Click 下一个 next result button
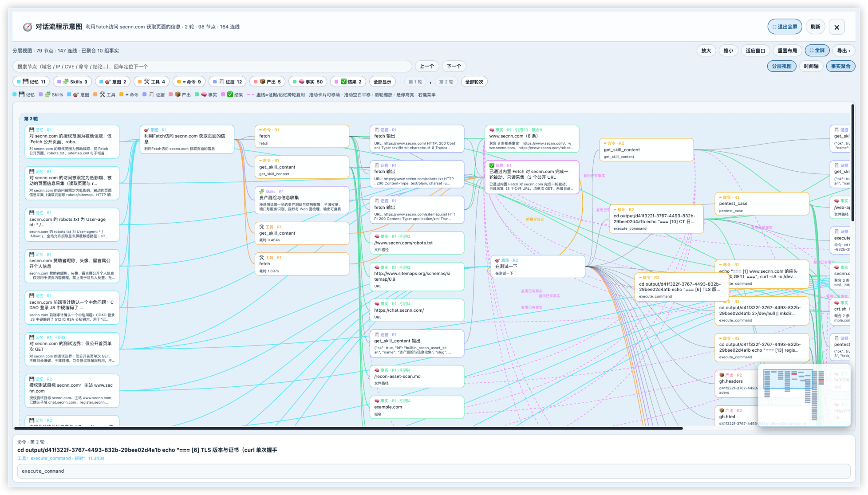 [454, 66]
